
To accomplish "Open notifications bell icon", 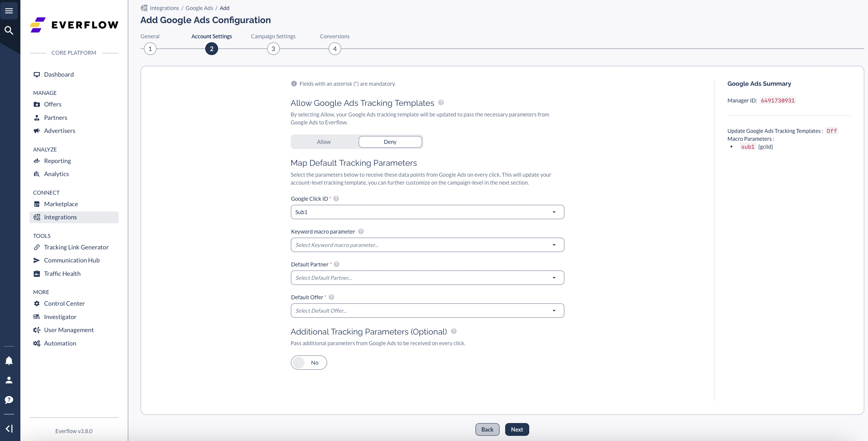I will (9, 361).
